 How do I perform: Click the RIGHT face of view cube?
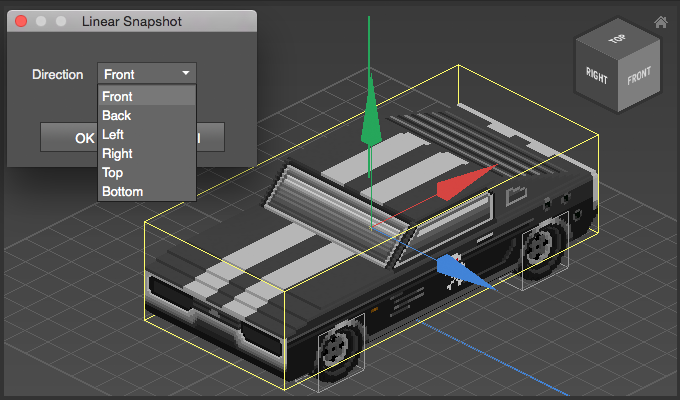coord(598,75)
